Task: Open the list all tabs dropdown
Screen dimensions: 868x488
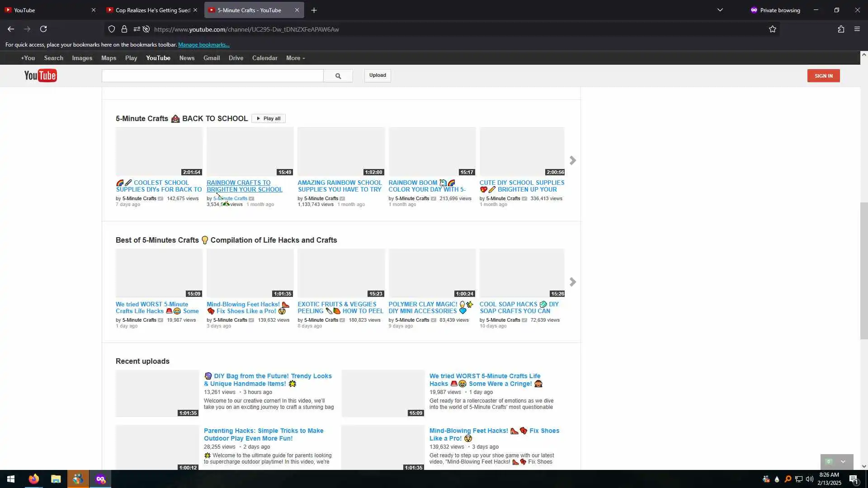Action: pos(720,10)
